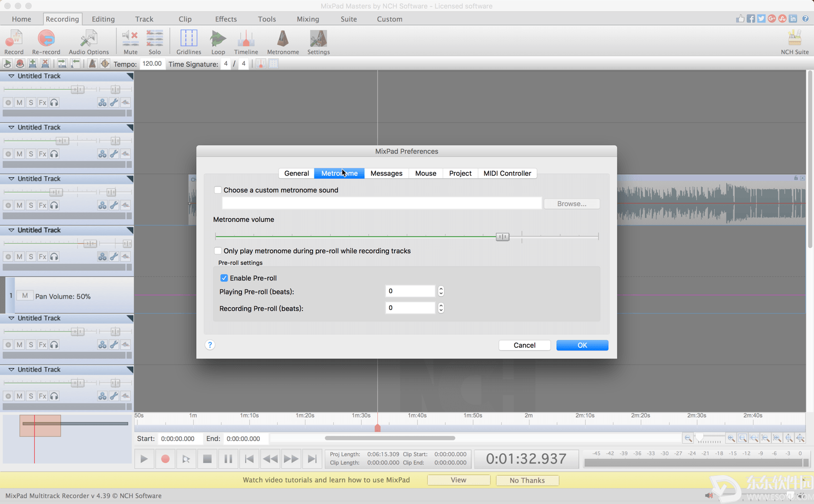Go to end with transport button
The height and width of the screenshot is (504, 814).
(312, 459)
